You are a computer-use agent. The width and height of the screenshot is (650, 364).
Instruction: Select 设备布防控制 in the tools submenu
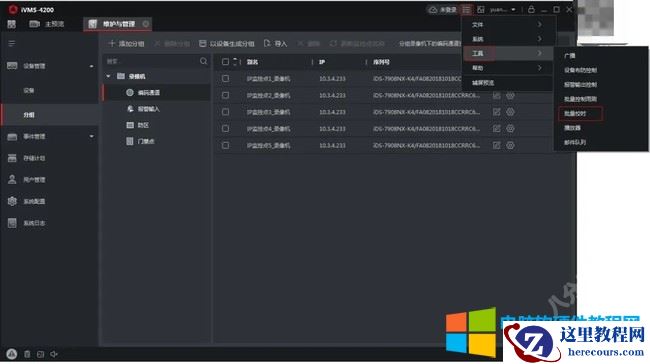coord(580,70)
